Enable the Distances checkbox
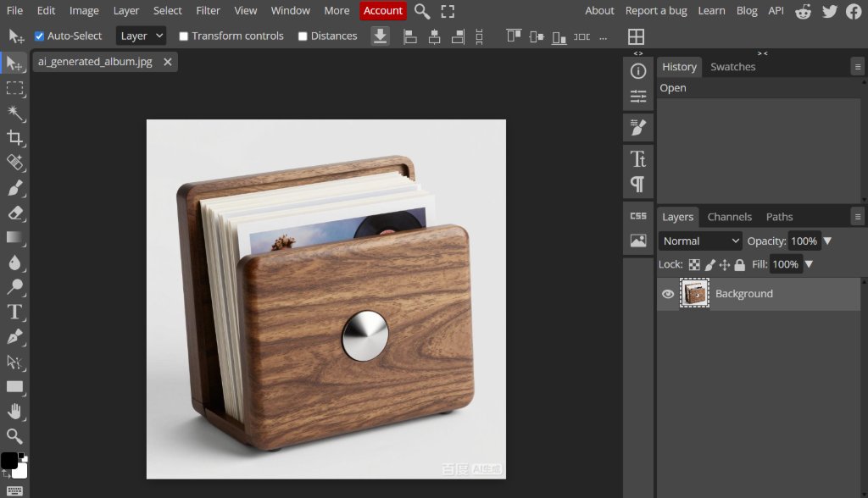The image size is (868, 498). (x=303, y=36)
